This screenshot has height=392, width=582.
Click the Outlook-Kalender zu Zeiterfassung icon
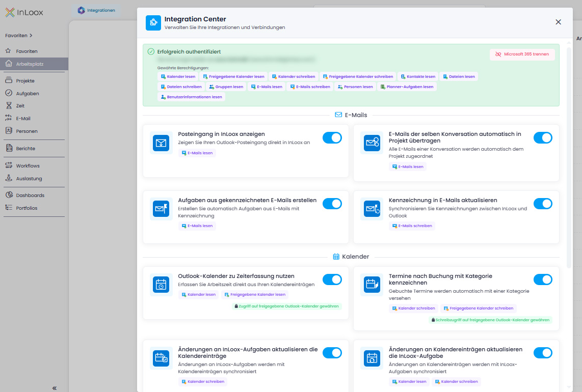click(161, 285)
